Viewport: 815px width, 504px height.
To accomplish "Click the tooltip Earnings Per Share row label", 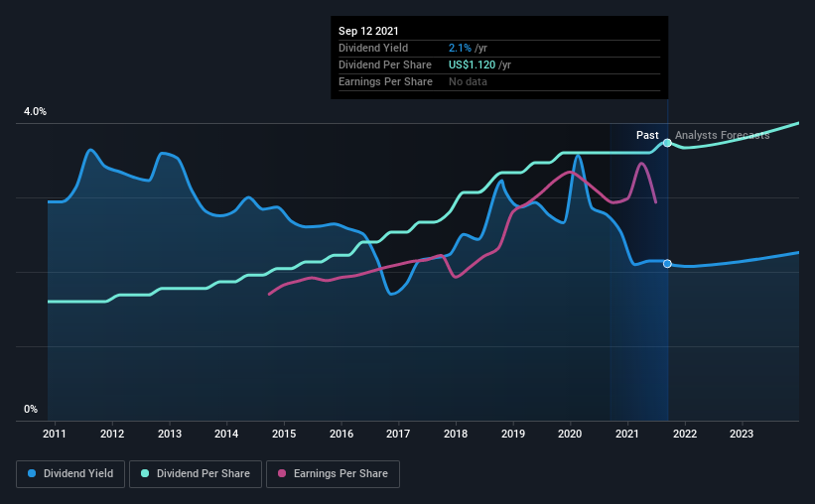I will (x=386, y=82).
